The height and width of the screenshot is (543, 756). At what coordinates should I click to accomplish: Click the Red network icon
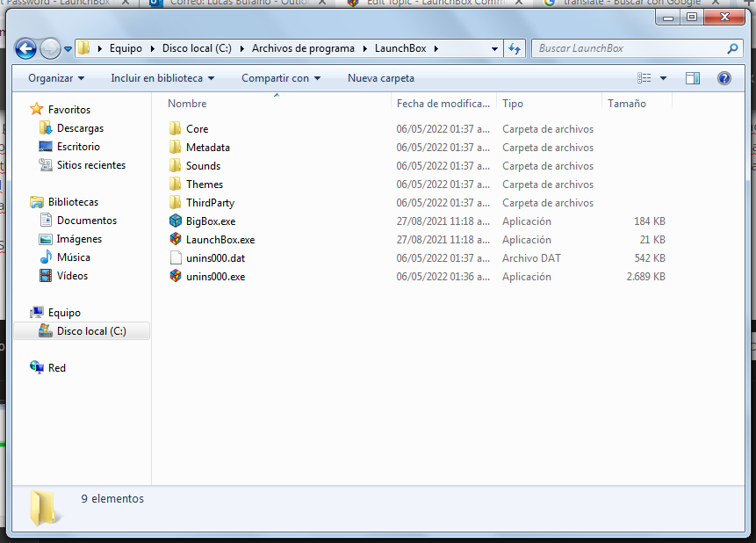click(x=37, y=368)
